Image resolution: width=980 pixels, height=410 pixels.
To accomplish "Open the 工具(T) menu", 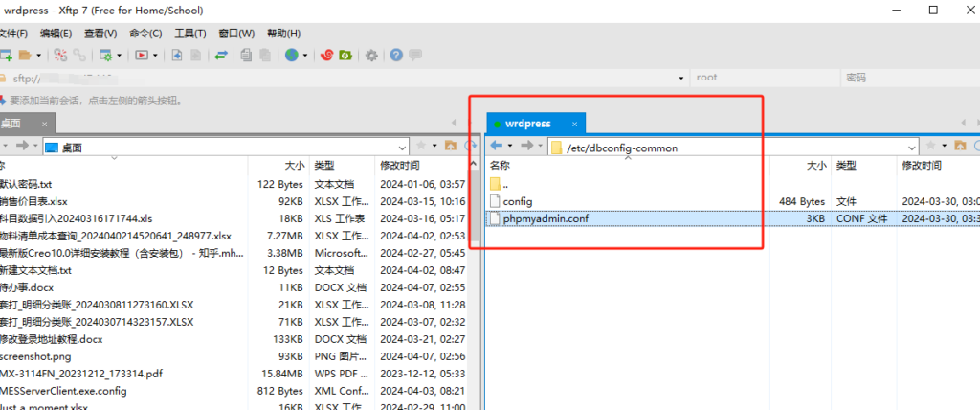I will [x=190, y=34].
